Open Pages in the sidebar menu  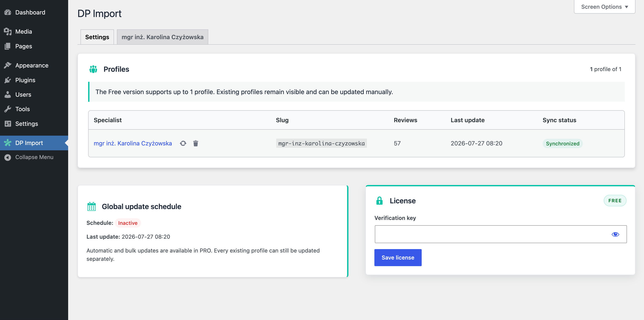click(x=23, y=46)
